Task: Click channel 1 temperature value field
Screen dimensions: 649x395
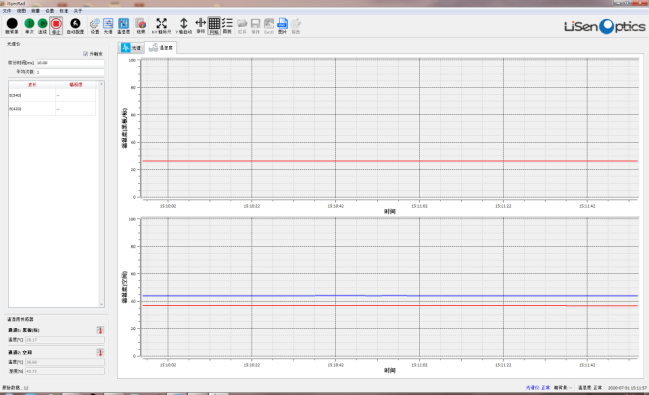Action: click(x=65, y=340)
